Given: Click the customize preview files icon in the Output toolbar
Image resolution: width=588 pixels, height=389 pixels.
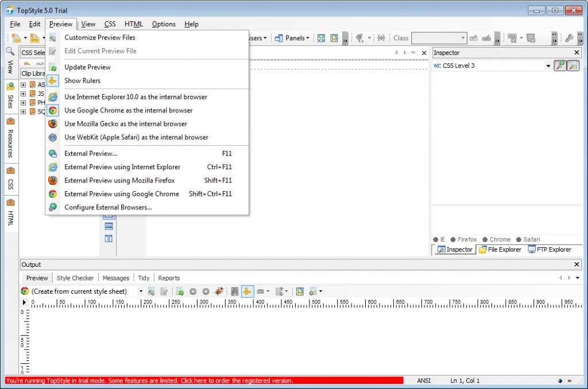Looking at the screenshot, I should coord(151,291).
